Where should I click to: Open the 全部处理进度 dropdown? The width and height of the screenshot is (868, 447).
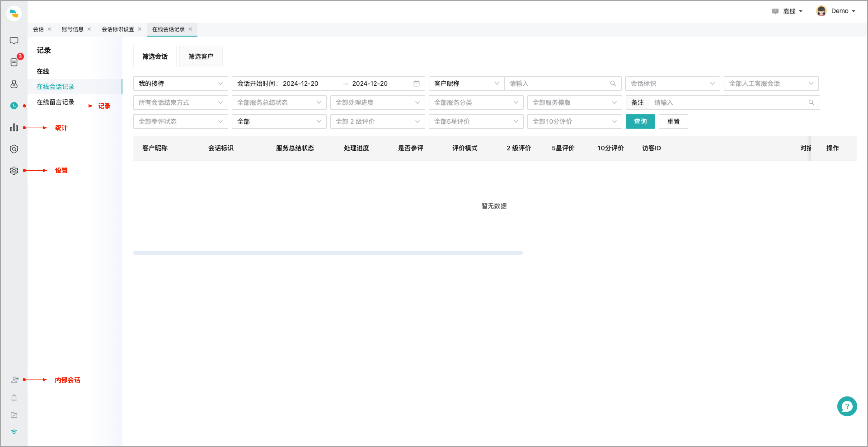pos(377,102)
